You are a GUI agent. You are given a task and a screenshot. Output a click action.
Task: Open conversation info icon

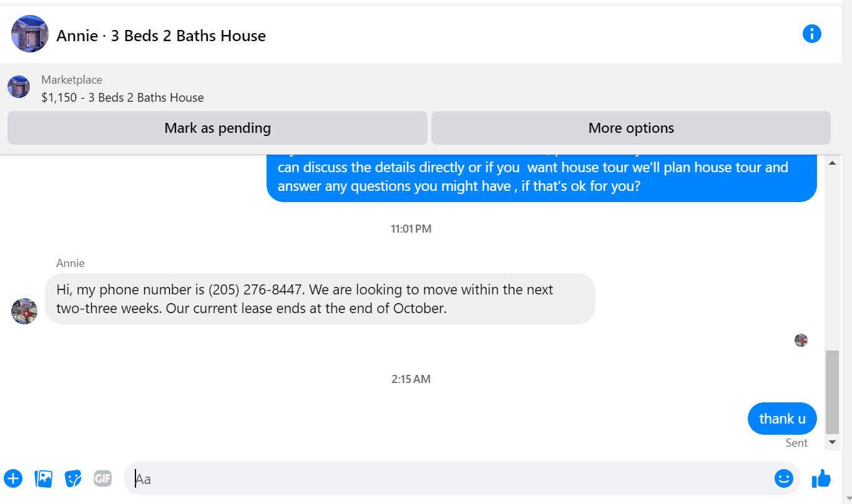click(811, 34)
